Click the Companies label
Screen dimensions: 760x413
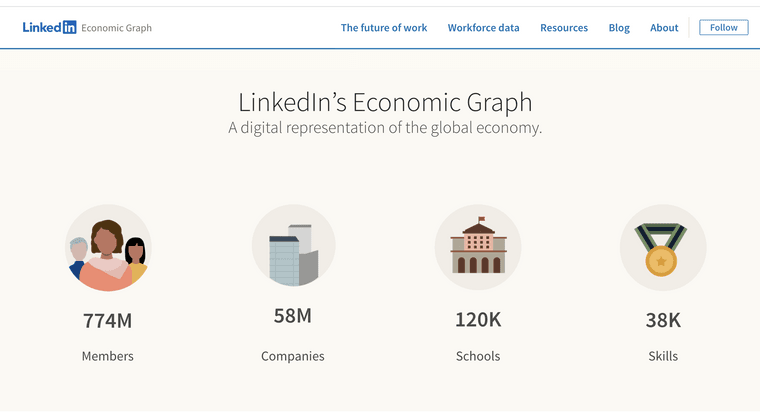[293, 356]
